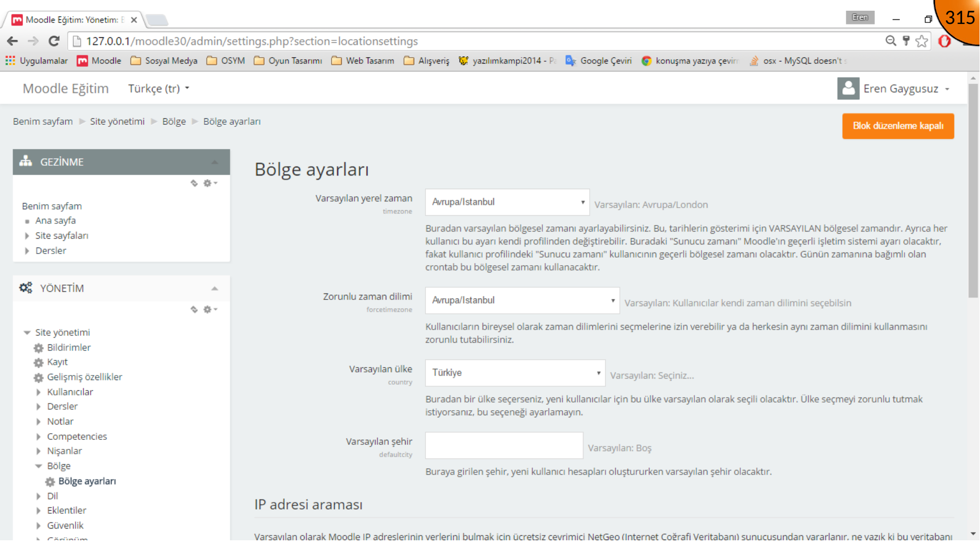
Task: Collapse the Site yönetimi tree node
Action: (x=27, y=333)
